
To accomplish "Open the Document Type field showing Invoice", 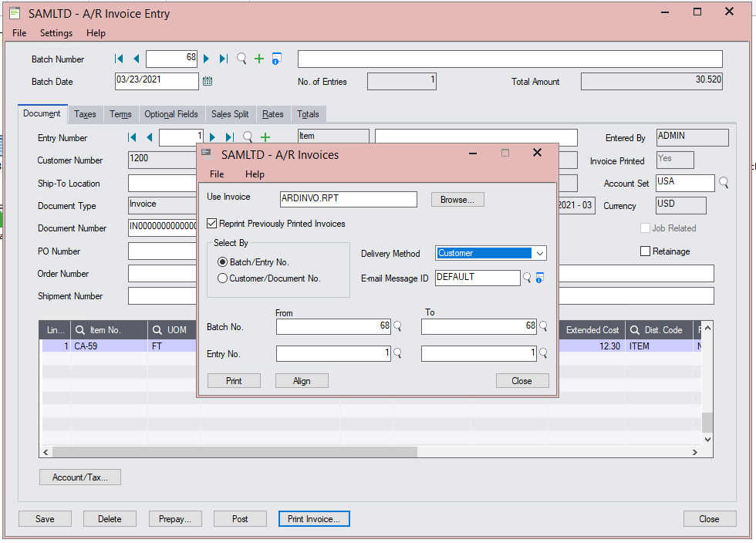I will point(162,204).
